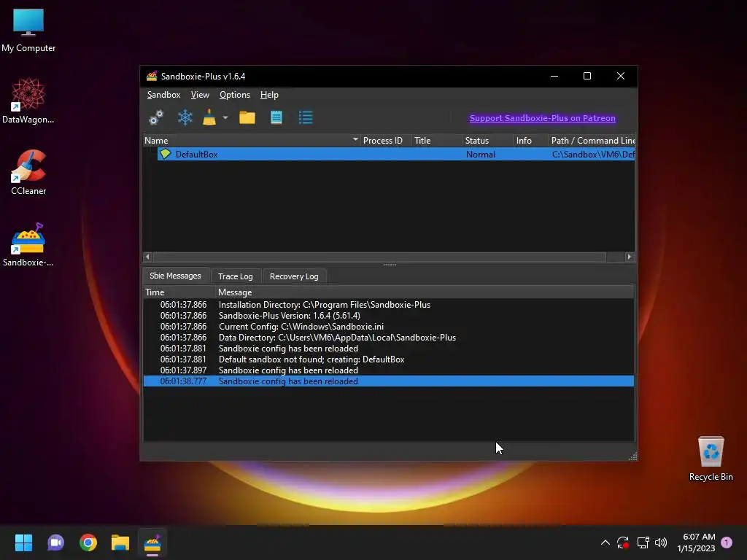Click the Time column header in messages

coord(179,292)
